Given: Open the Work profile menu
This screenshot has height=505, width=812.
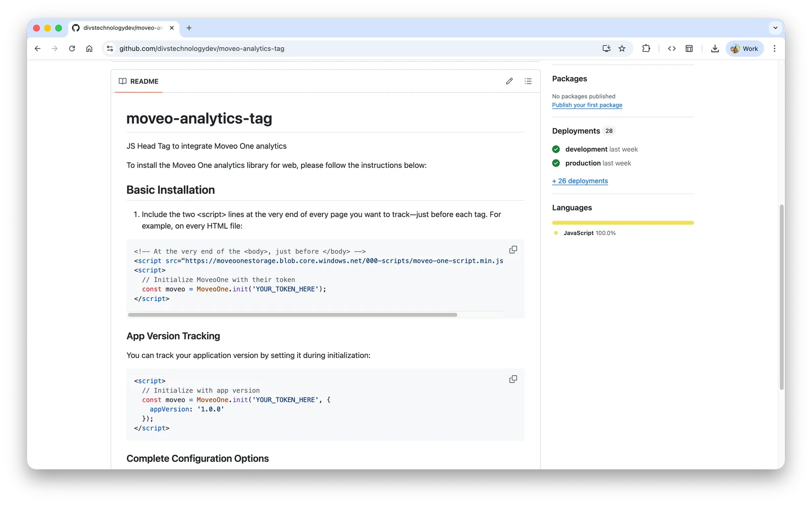Looking at the screenshot, I should tap(745, 49).
